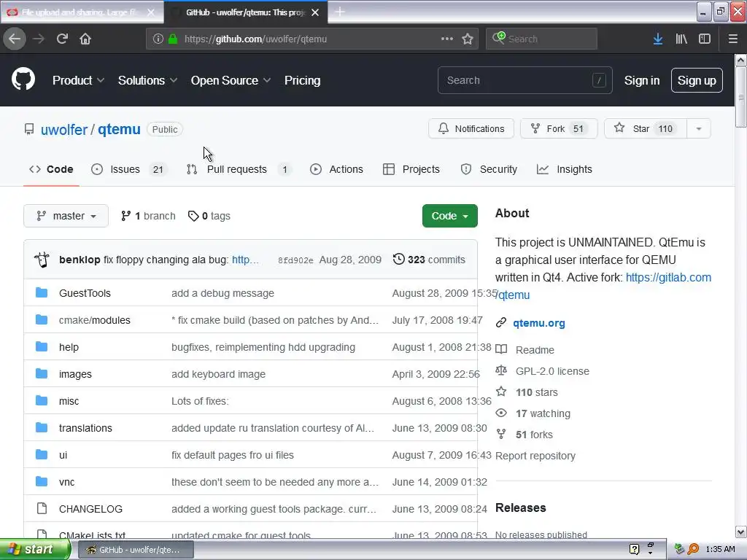Image resolution: width=747 pixels, height=560 pixels.
Task: Click the GitHub logo icon
Action: 23,79
